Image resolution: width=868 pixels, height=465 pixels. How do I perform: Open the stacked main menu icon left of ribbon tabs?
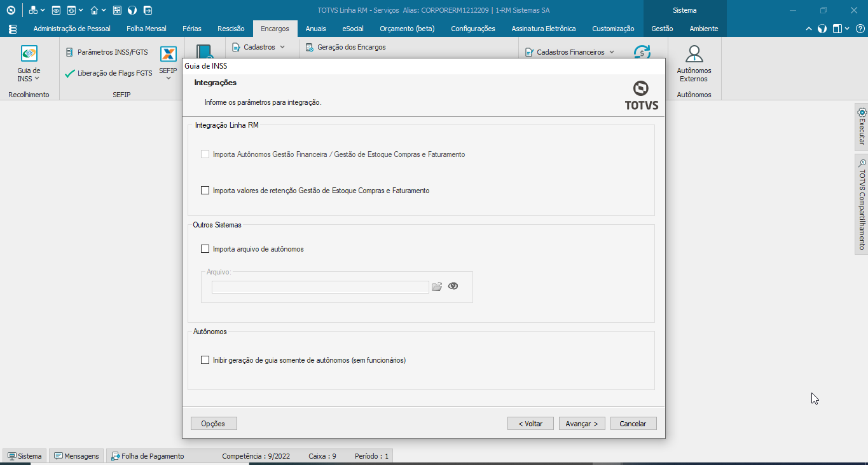click(x=13, y=29)
